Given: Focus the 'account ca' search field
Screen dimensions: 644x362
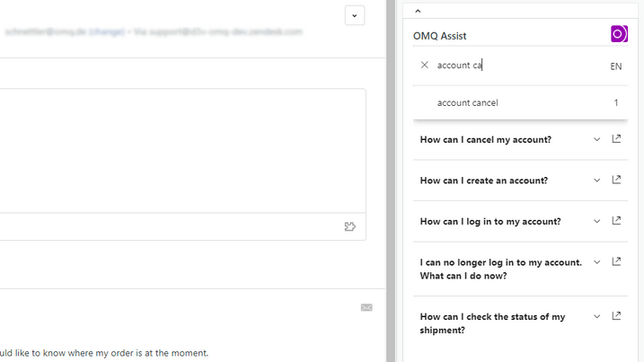Looking at the screenshot, I should click(x=519, y=66).
